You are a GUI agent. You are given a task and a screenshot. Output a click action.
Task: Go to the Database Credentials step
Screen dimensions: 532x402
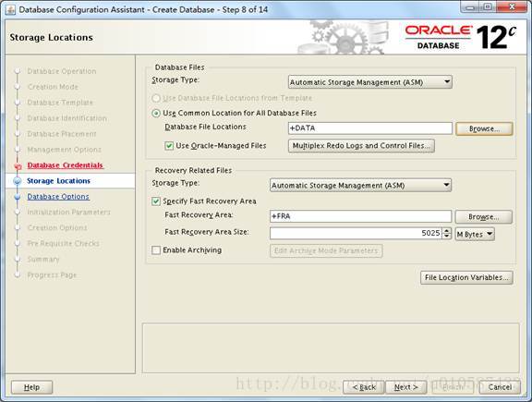tap(66, 165)
